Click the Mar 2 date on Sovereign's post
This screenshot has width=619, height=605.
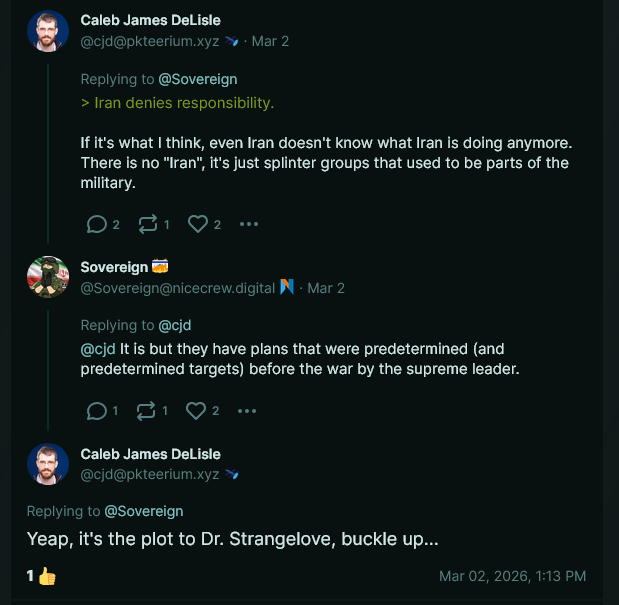point(326,288)
